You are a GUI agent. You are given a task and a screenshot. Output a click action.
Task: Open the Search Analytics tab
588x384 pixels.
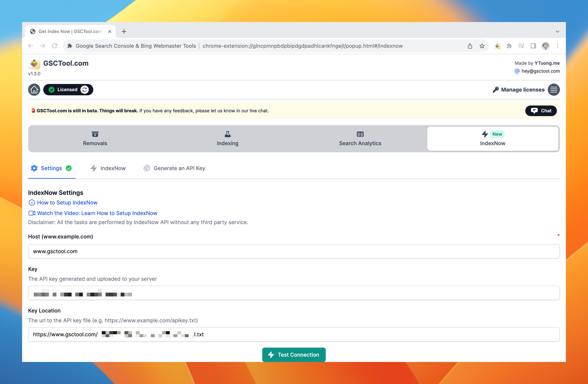360,139
